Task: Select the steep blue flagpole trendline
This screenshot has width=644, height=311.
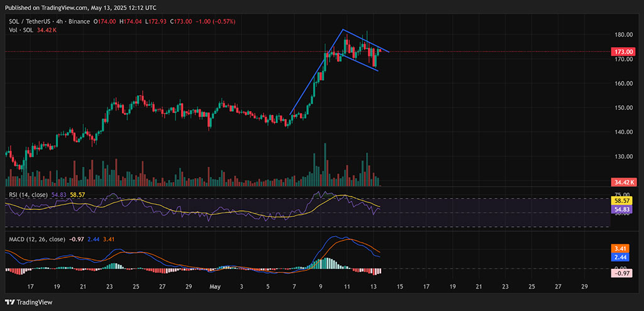Action: click(x=316, y=72)
